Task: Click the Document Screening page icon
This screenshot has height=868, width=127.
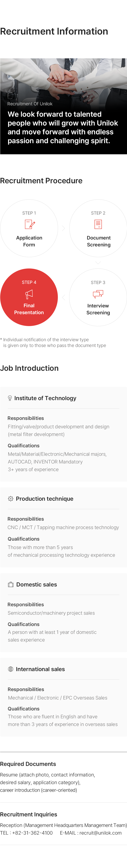Action: pos(98,224)
